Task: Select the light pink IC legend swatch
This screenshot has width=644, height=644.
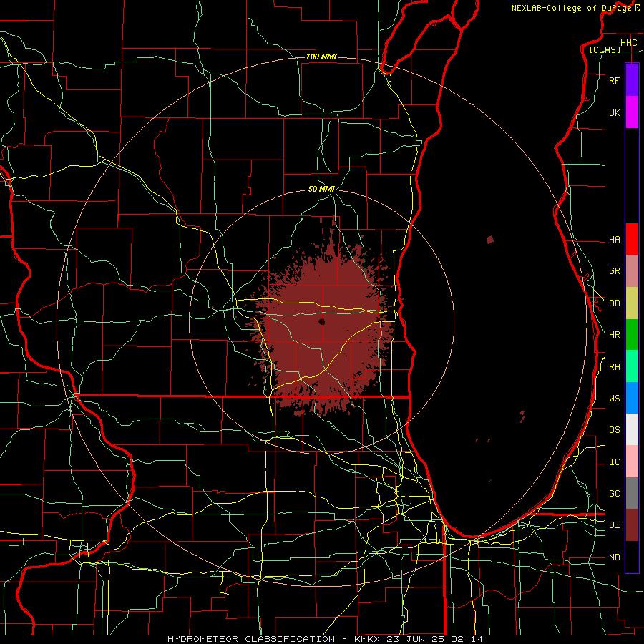Action: pyautogui.click(x=632, y=462)
